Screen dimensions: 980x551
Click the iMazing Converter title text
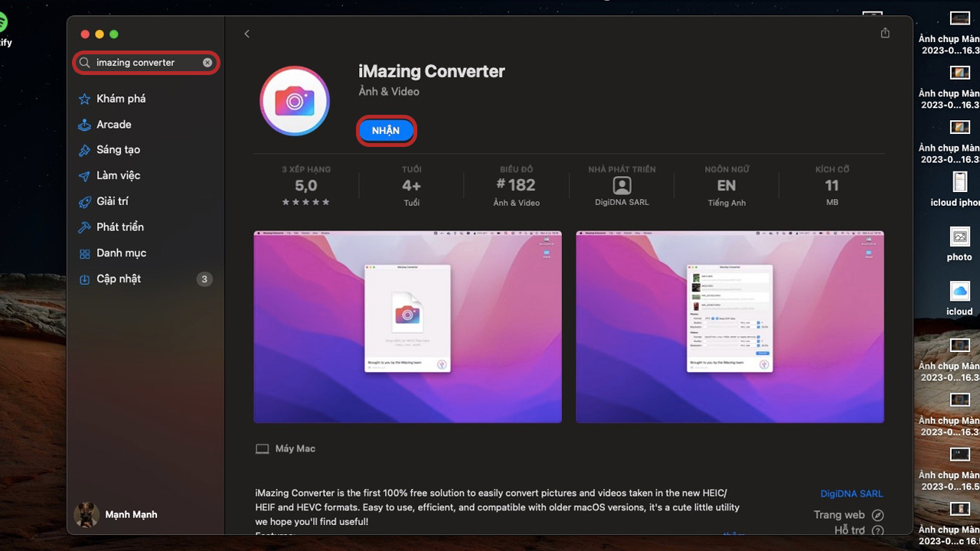point(432,71)
